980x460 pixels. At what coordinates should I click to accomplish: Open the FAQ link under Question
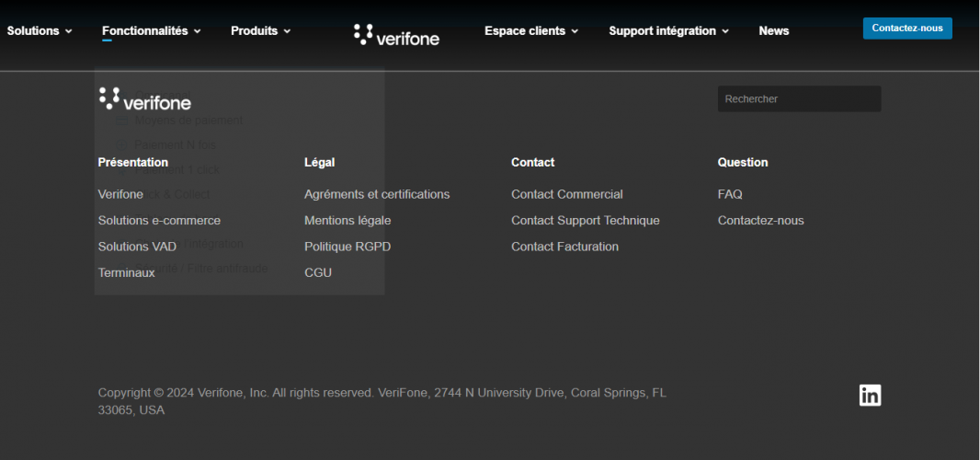tap(730, 195)
